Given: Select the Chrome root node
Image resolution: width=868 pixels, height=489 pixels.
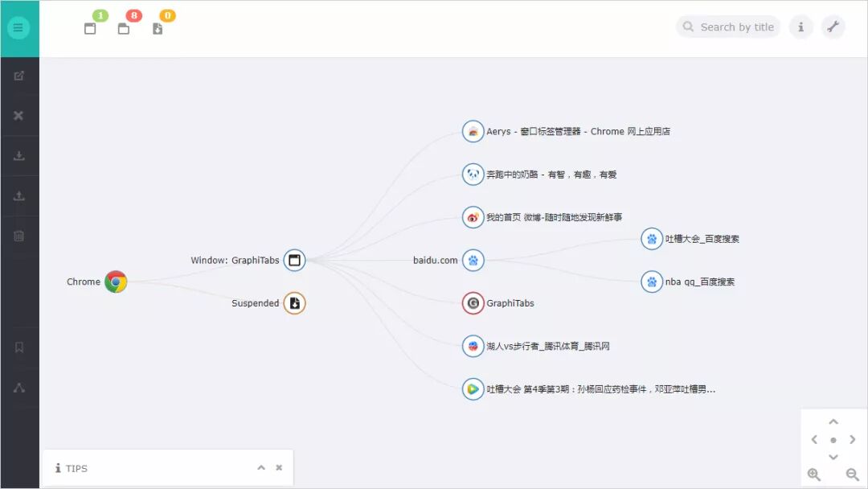Looking at the screenshot, I should click(x=116, y=281).
